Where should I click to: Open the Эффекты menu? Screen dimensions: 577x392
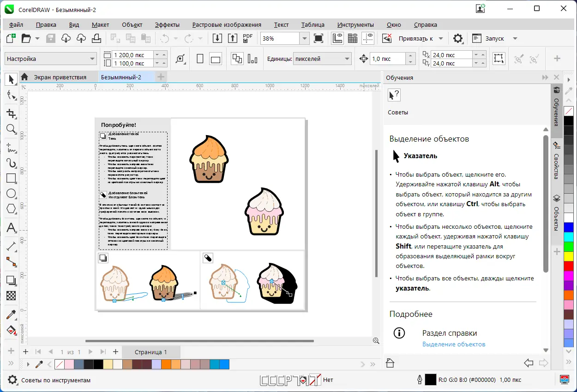(167, 25)
